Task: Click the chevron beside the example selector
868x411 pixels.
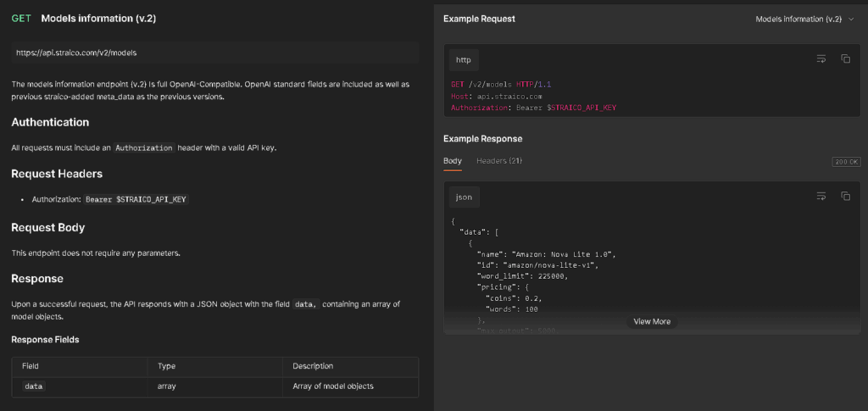Action: point(851,19)
